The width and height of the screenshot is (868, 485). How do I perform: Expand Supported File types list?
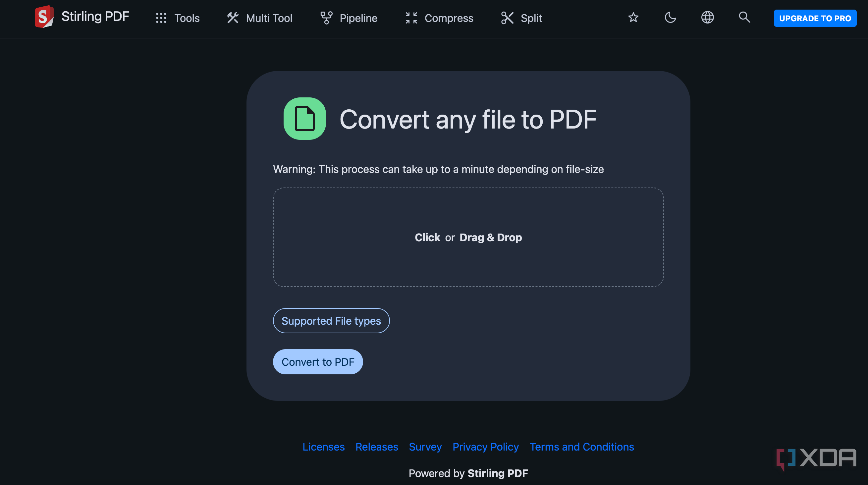[x=331, y=321]
